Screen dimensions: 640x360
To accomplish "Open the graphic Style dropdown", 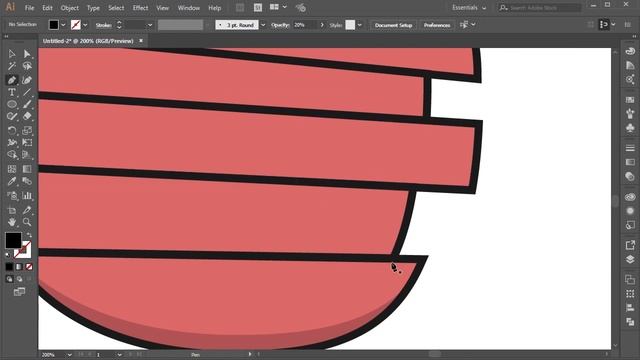I will click(360, 25).
